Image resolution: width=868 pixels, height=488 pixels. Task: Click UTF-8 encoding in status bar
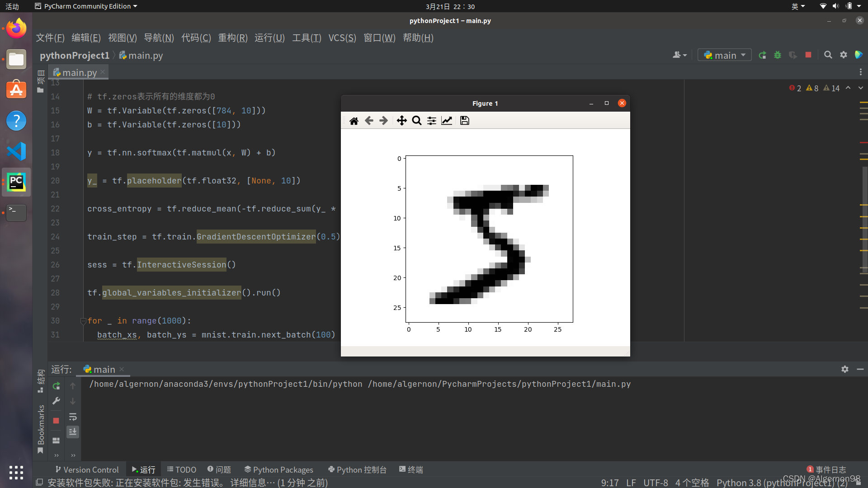pyautogui.click(x=656, y=483)
